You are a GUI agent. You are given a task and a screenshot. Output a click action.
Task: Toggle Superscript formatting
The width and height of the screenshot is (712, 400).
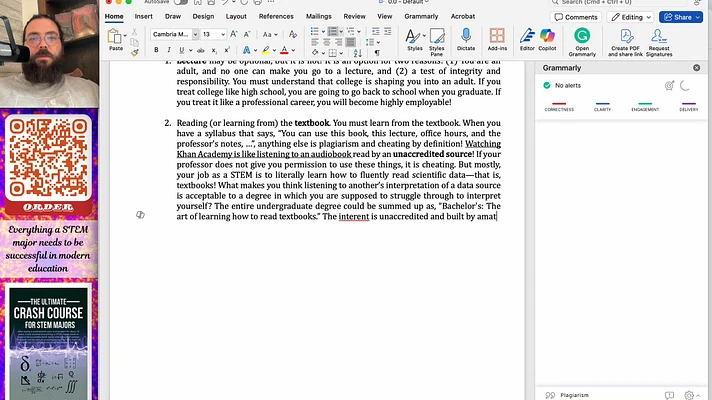tap(227, 50)
